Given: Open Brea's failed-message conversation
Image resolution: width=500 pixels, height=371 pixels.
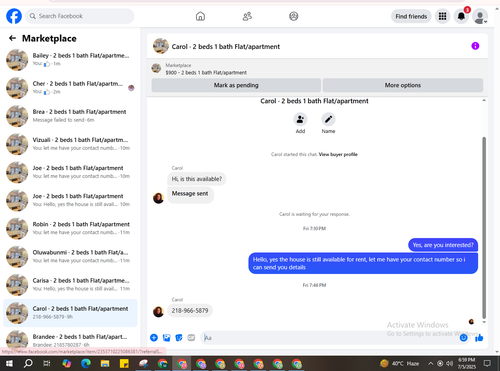Looking at the screenshot, I should 70,116.
